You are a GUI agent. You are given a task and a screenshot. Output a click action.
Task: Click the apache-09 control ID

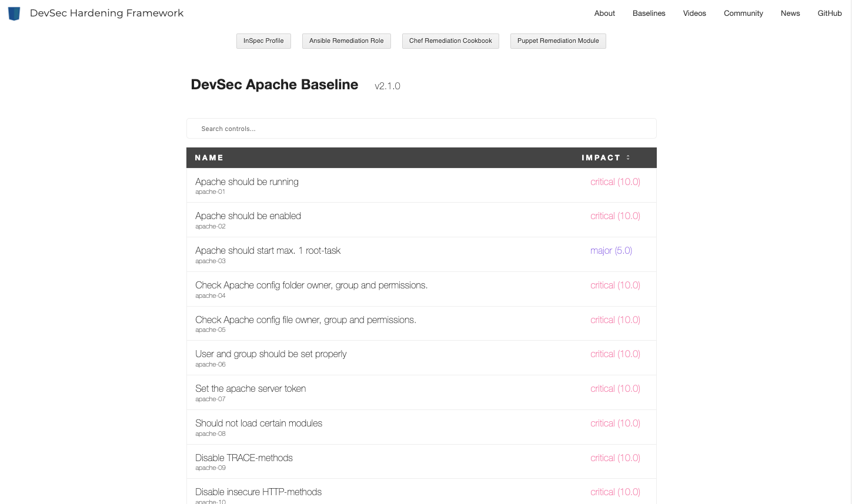click(x=211, y=468)
